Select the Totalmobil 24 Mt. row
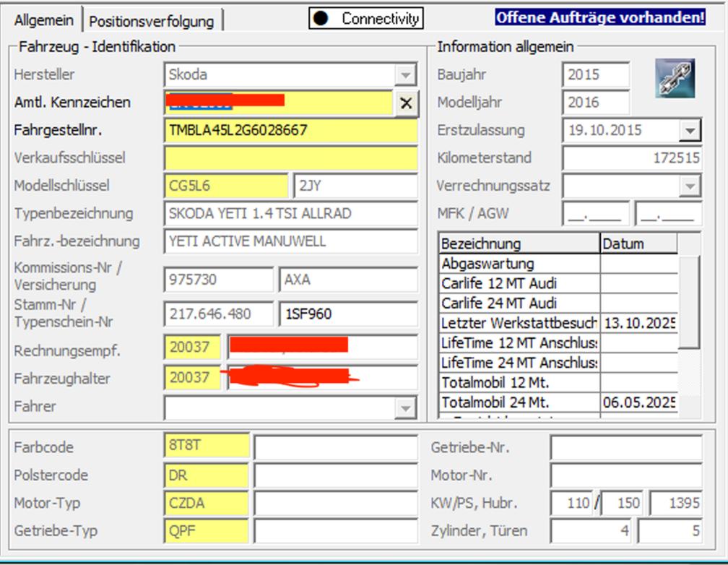This screenshot has width=728, height=565. [x=519, y=402]
